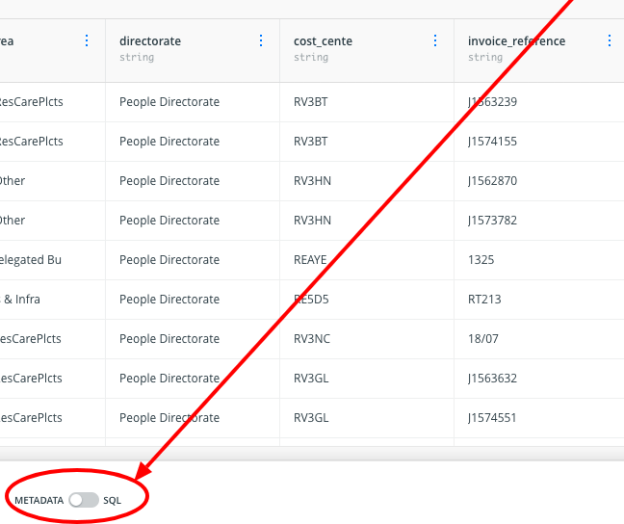The image size is (624, 524).
Task: Select the 18/07 invoice reference cell
Action: point(483,339)
